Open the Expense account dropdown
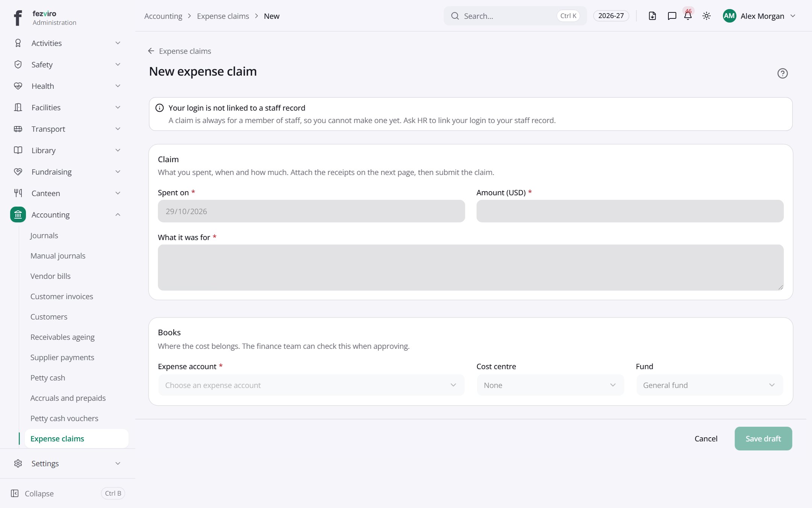 (311, 385)
